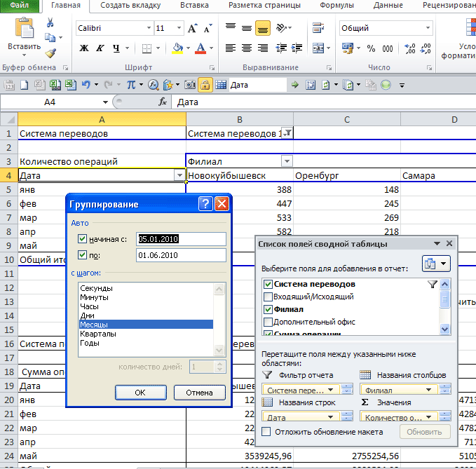The image size is (476, 469).
Task: Uncheck the 'Система переводов' field
Action: (268, 284)
